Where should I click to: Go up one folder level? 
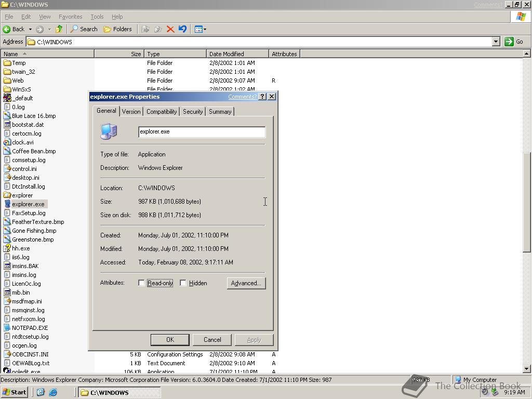[x=59, y=29]
